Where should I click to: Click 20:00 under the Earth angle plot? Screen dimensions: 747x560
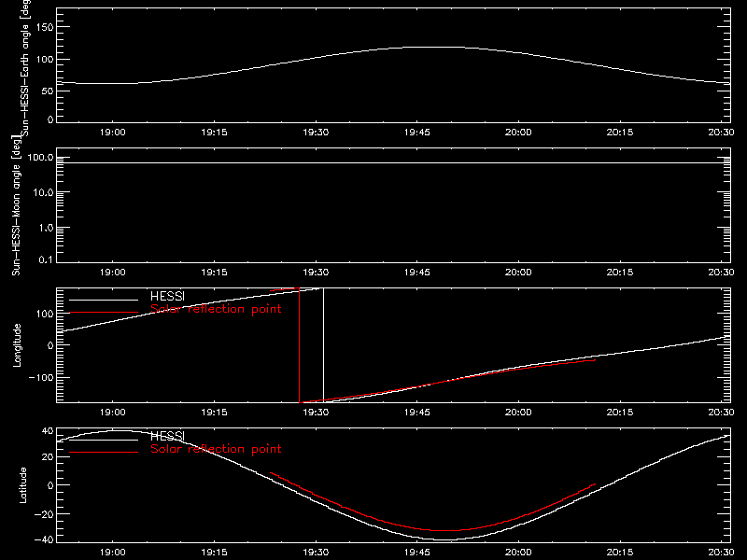(x=518, y=133)
